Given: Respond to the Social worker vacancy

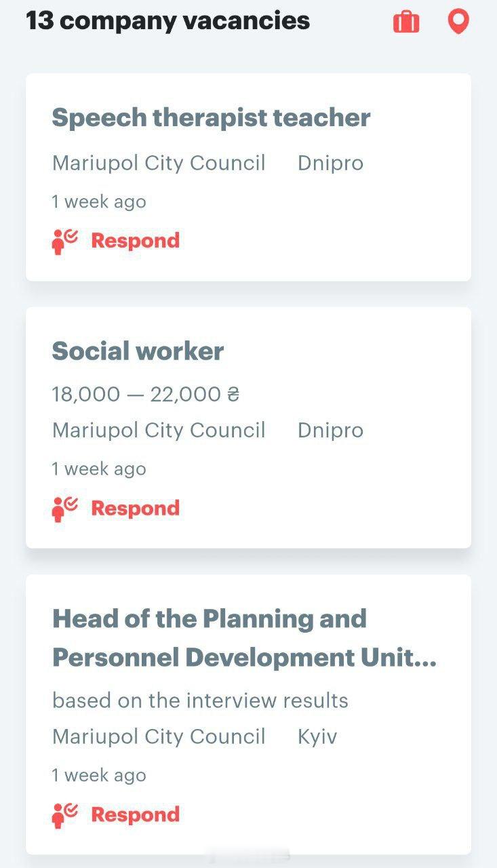Looking at the screenshot, I should 135,509.
